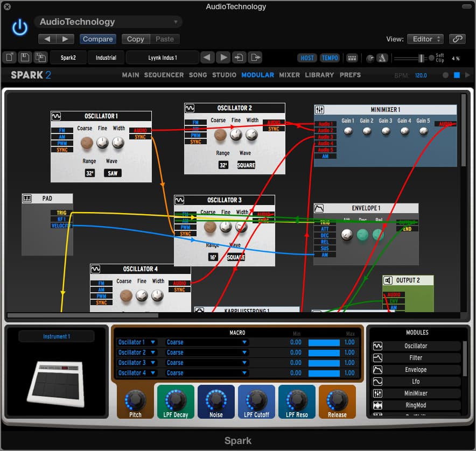Go to previous preset with left arrow

(207, 58)
